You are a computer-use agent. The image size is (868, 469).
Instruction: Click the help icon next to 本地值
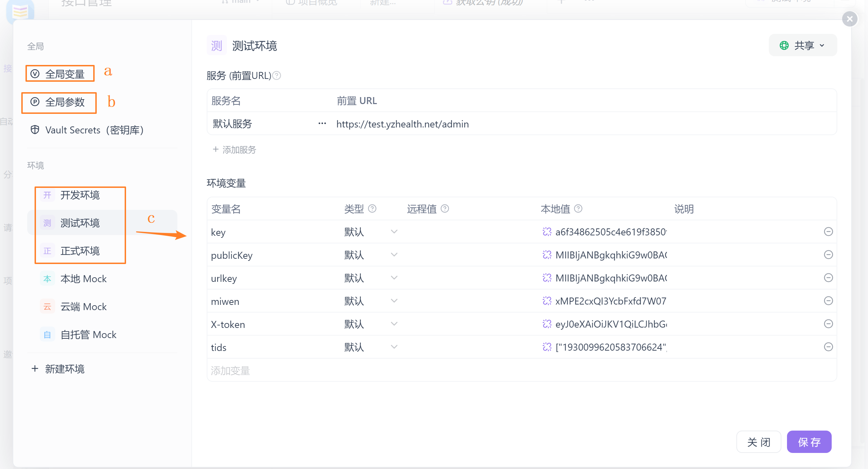click(x=578, y=208)
